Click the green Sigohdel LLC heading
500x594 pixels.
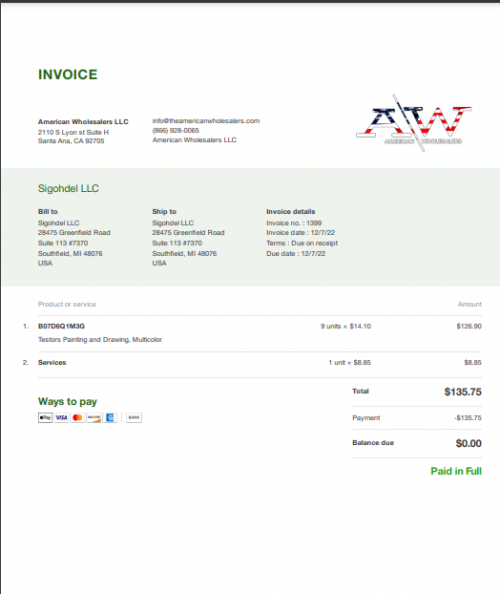(x=69, y=188)
